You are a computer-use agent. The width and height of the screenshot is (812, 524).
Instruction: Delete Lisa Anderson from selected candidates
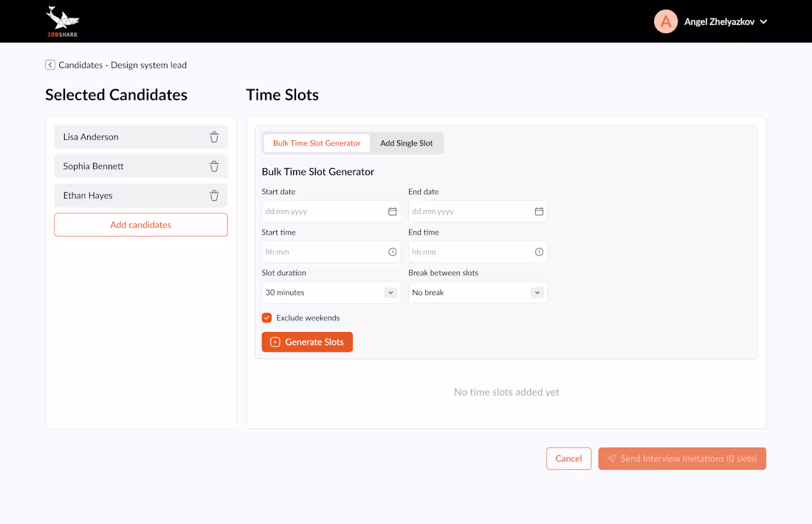pos(214,137)
